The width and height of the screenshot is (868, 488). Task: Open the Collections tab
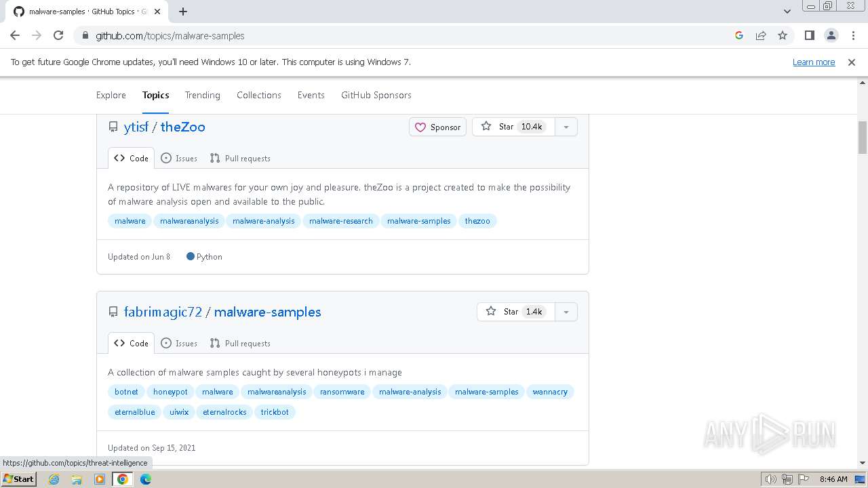259,95
